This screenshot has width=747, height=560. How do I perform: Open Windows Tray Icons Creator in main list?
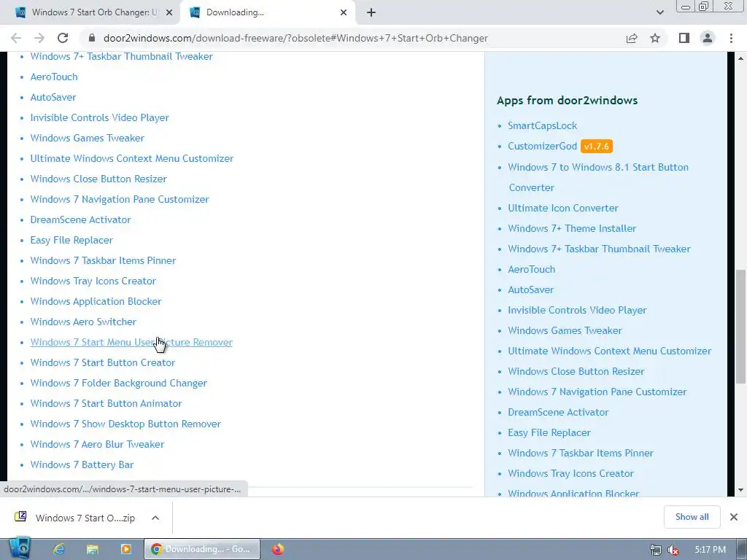[93, 281]
